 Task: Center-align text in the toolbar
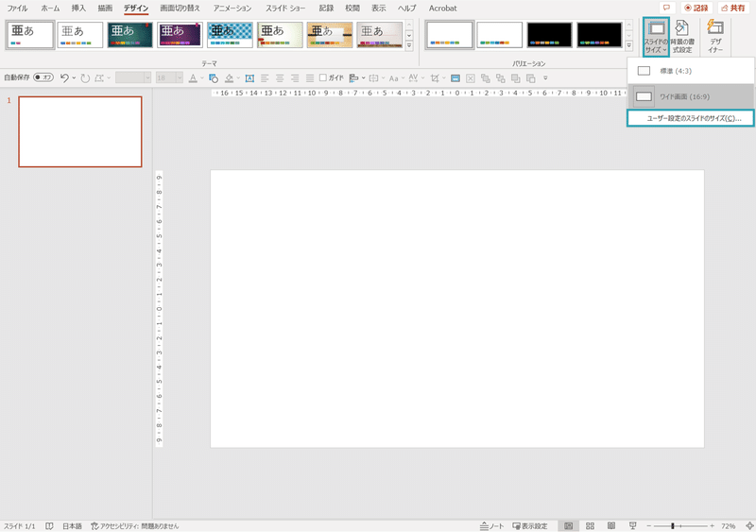tap(280, 77)
